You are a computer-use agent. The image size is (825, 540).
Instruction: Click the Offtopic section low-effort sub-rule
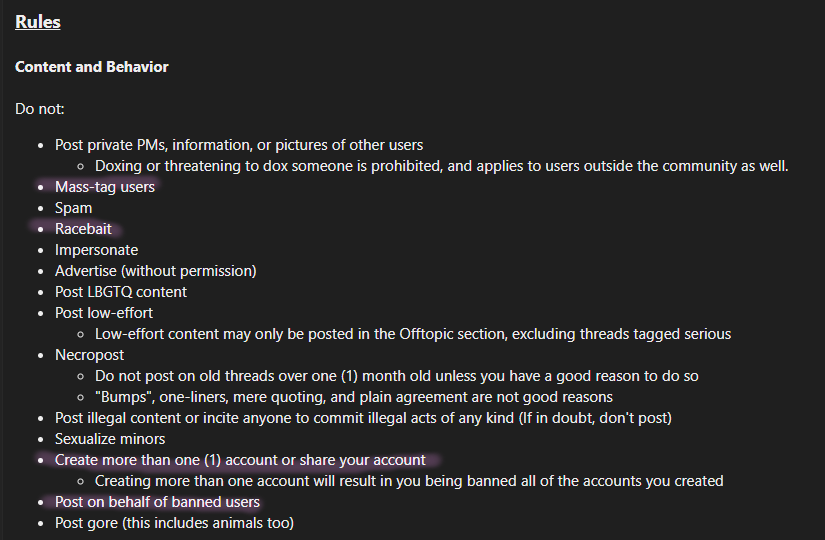[413, 334]
